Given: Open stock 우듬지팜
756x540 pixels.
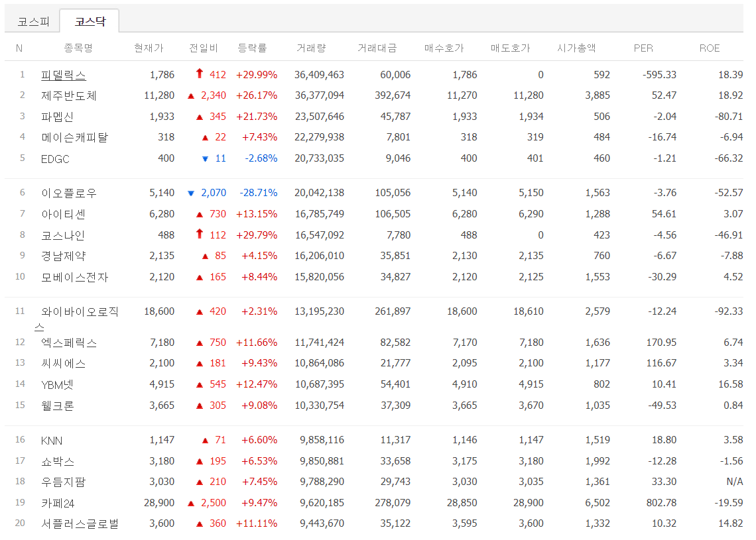Looking at the screenshot, I should pos(64,482).
